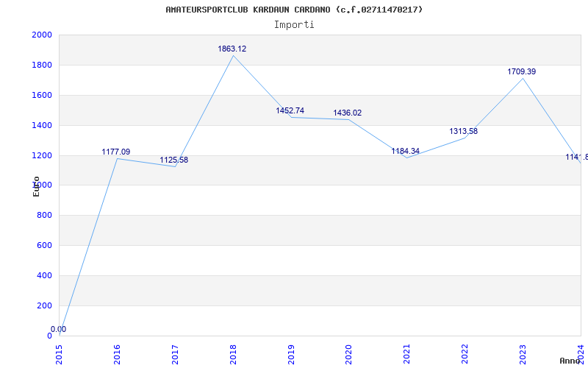588x368 pixels.
Task: Select the 1863.12 data label
Action: coord(232,49)
